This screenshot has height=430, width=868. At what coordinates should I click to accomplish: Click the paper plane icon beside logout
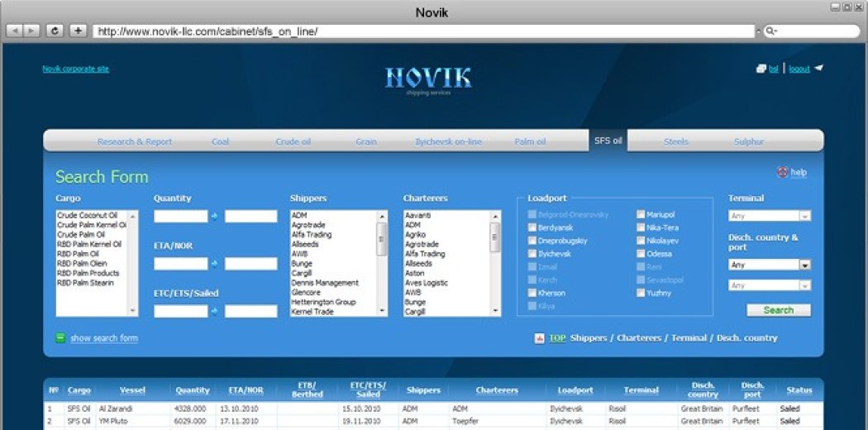point(818,68)
